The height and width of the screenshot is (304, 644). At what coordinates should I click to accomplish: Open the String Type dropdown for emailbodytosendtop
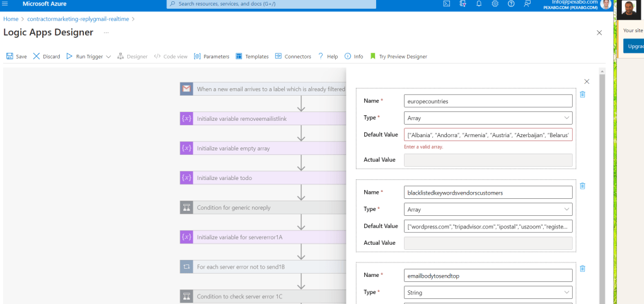click(488, 293)
